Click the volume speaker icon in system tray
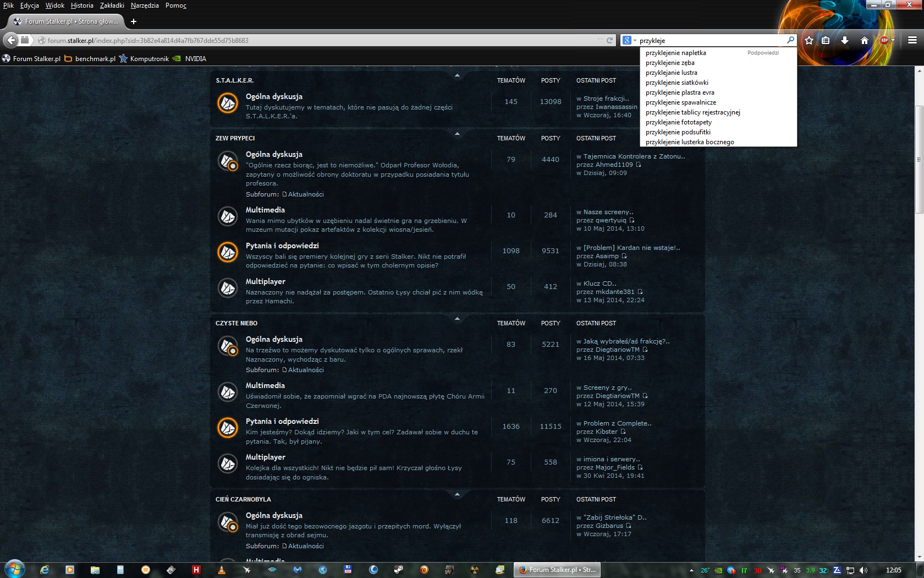 [864, 570]
